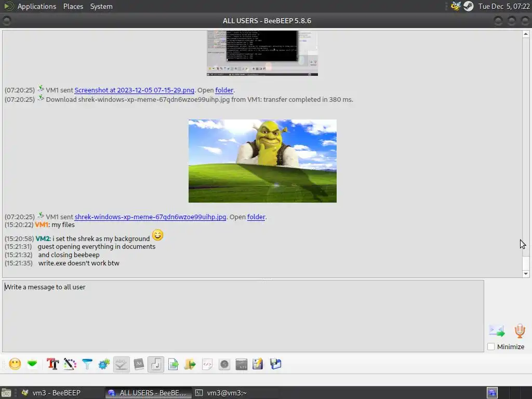The image size is (532, 399).
Task: Click the BeeBEEP bee tray icon
Action: [456, 6]
